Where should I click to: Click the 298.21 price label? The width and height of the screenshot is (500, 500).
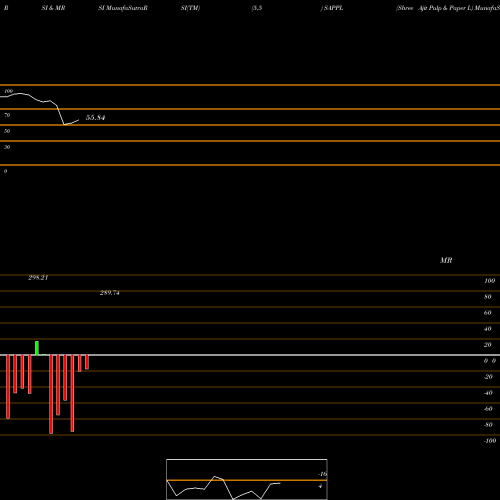[x=38, y=277]
